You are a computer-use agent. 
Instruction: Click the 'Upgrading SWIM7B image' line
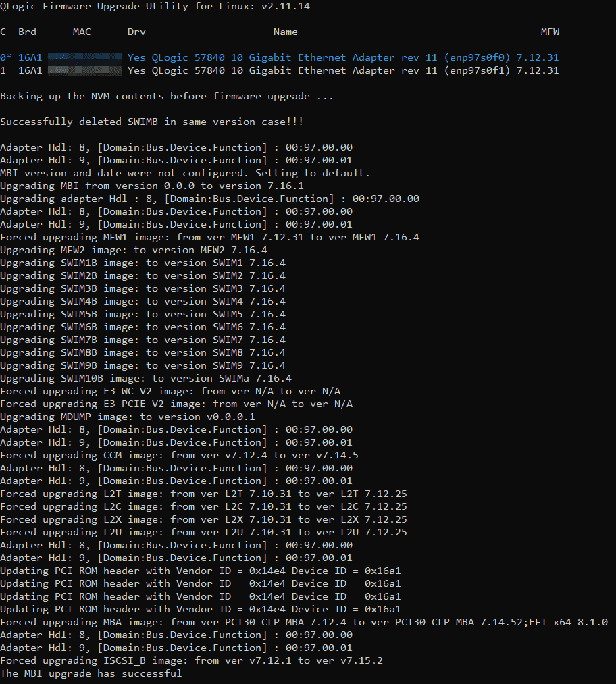click(143, 340)
